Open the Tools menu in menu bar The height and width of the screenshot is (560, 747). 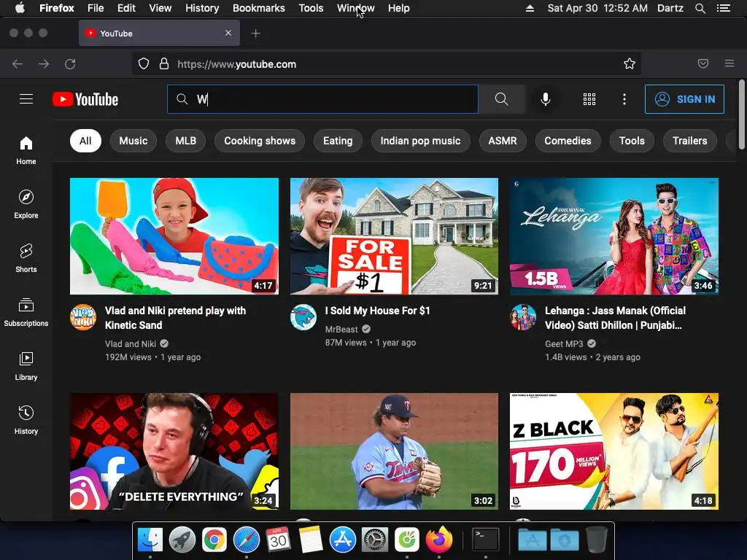point(311,8)
